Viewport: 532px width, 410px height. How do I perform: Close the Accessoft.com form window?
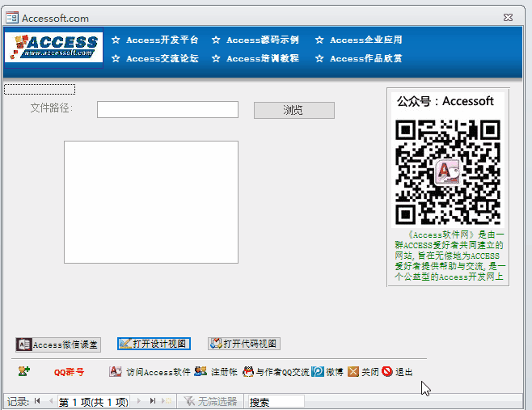(x=508, y=17)
